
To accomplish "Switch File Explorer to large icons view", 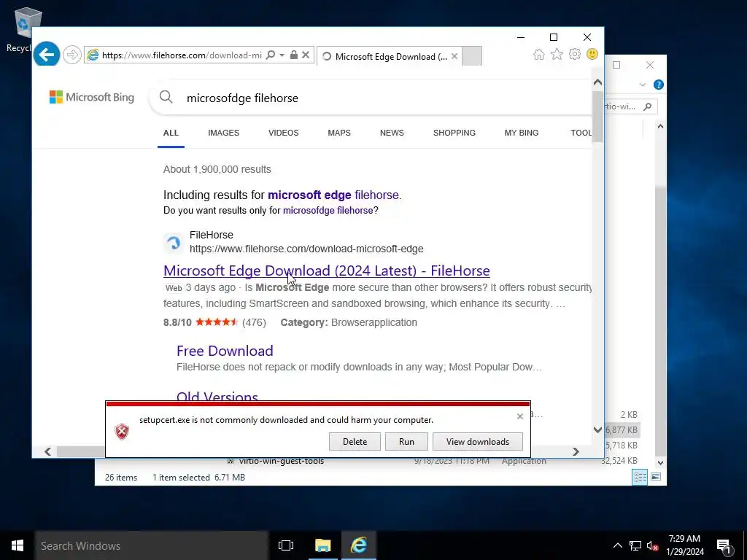I will pyautogui.click(x=656, y=477).
